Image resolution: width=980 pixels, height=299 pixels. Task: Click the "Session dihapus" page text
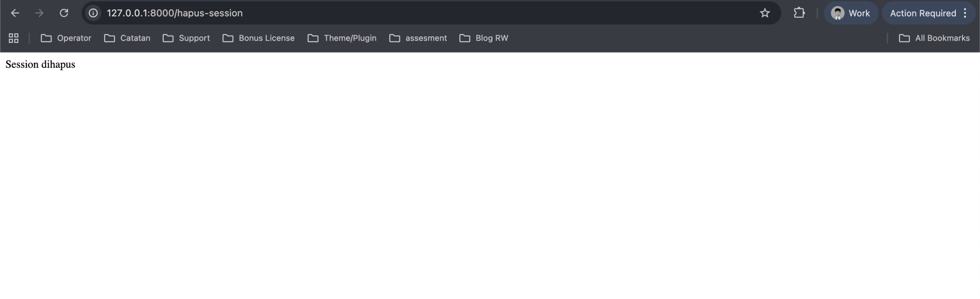(40, 64)
